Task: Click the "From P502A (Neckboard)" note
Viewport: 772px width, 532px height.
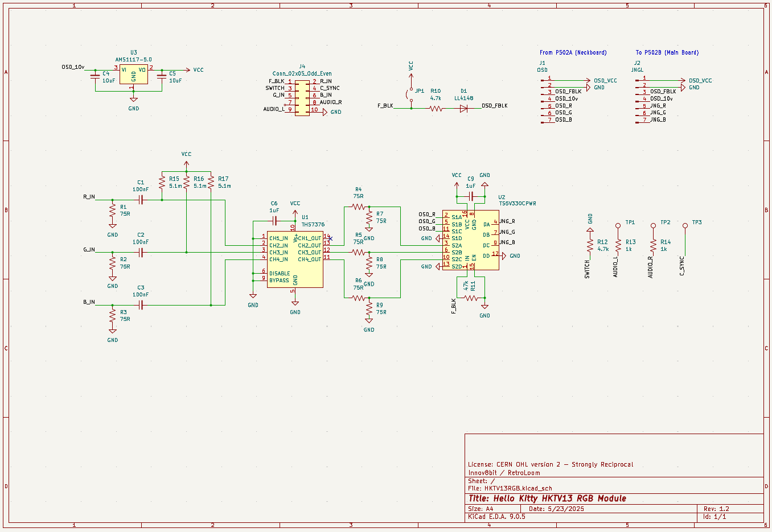Action: click(x=573, y=52)
